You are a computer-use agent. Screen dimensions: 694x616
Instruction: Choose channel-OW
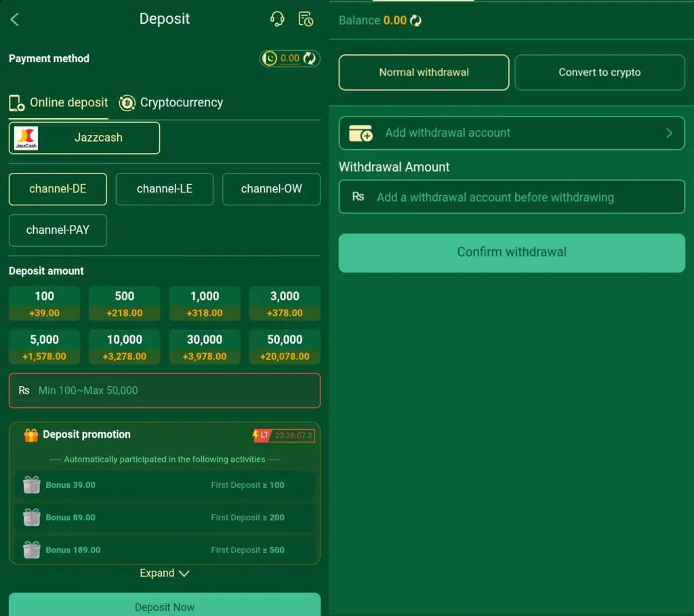(x=271, y=189)
